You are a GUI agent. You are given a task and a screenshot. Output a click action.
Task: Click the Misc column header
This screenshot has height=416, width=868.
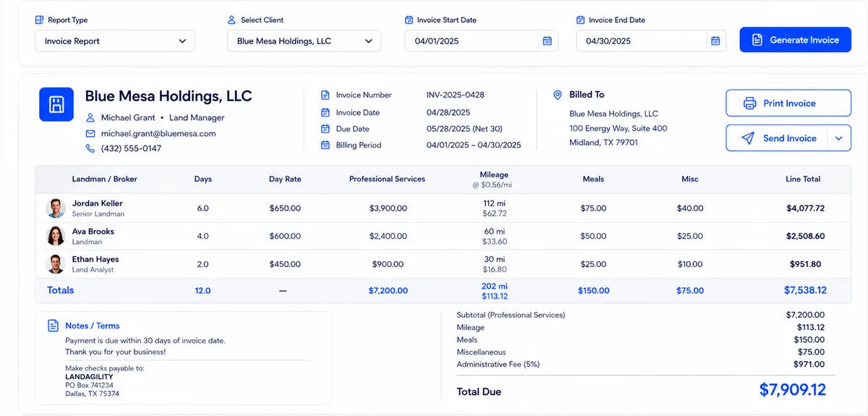[x=690, y=179]
